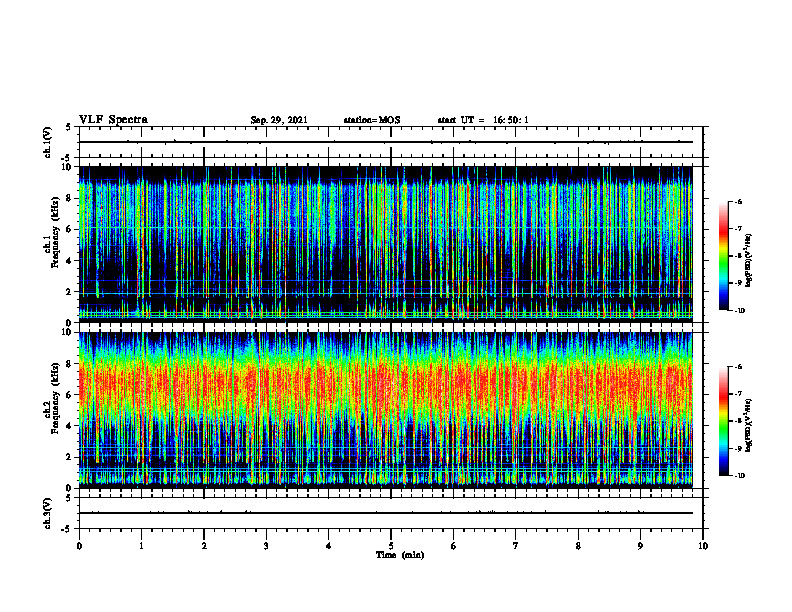This screenshot has height=612, width=792.
Task: Click the "2" time axis tick label
Action: [x=204, y=546]
